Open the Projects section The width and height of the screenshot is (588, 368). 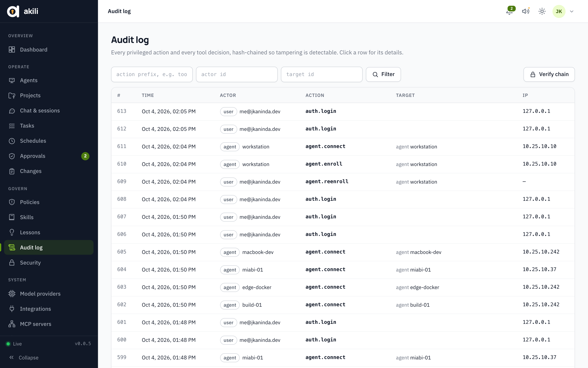49,95
